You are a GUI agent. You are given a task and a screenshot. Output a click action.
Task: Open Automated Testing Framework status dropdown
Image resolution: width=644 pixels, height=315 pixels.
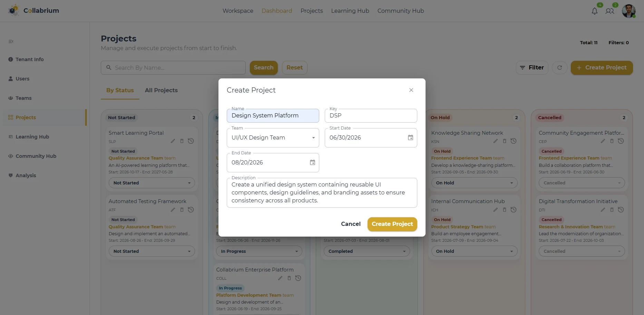pyautogui.click(x=152, y=251)
